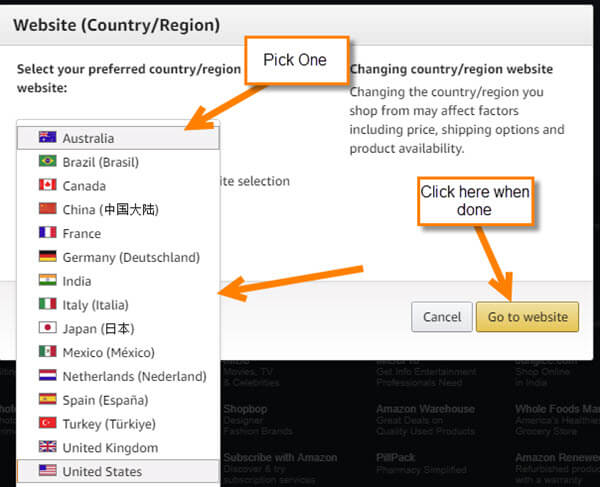Click the Netherlands flag icon
600x487 pixels.
pos(47,375)
